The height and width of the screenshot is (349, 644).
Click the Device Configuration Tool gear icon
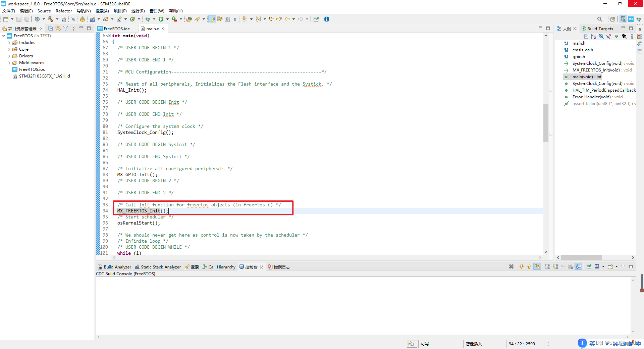click(83, 19)
